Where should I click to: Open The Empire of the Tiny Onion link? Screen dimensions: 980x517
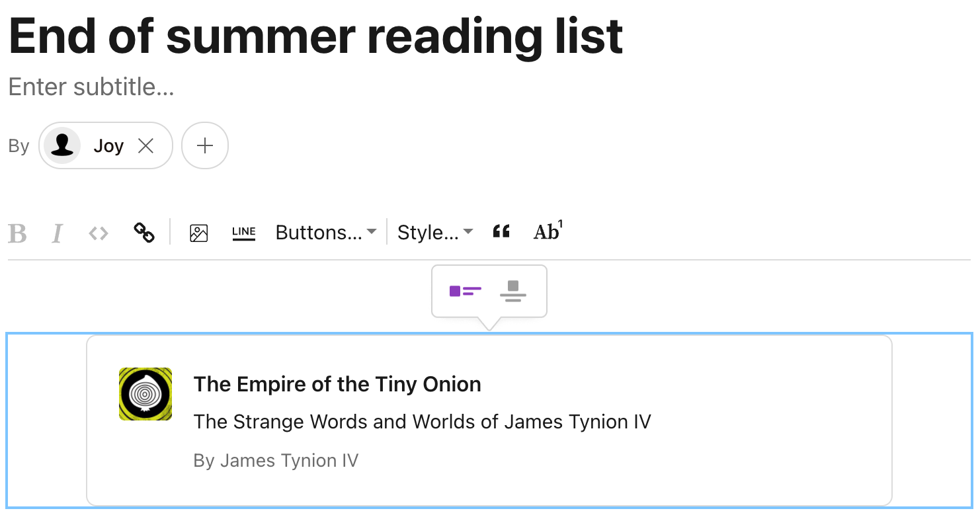[x=337, y=384]
